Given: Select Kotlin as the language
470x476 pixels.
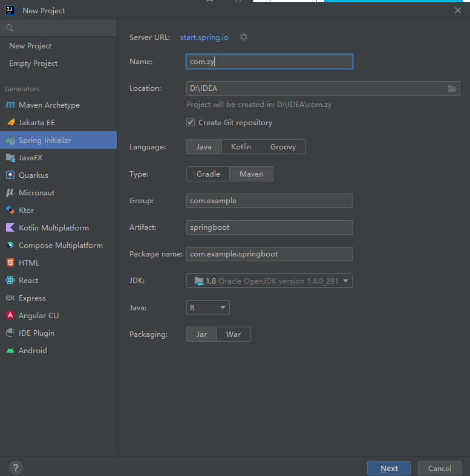Looking at the screenshot, I should (x=241, y=147).
